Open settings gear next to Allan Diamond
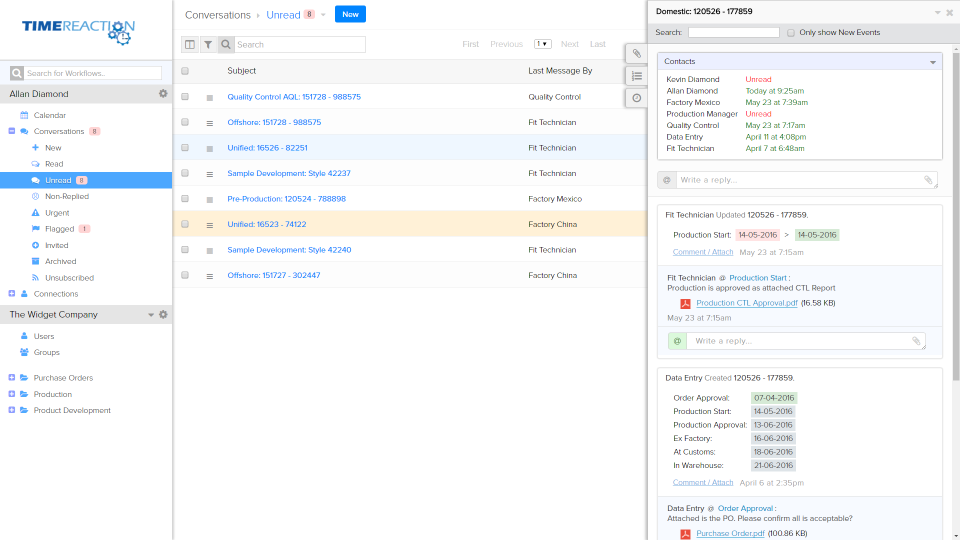960x540 pixels. coord(163,94)
